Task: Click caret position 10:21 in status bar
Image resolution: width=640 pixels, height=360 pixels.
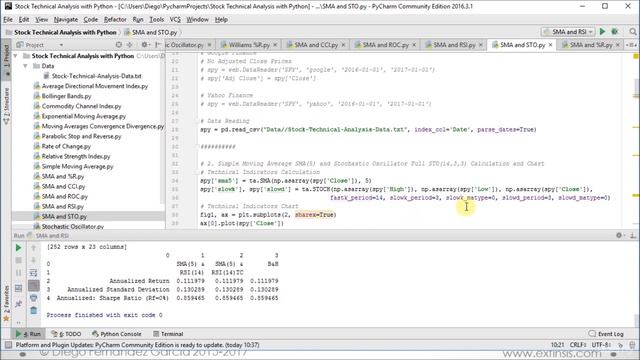Action: 557,345
